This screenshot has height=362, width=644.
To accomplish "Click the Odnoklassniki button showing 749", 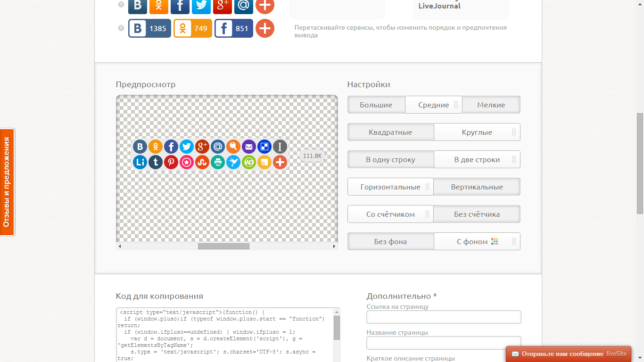I will 193,28.
